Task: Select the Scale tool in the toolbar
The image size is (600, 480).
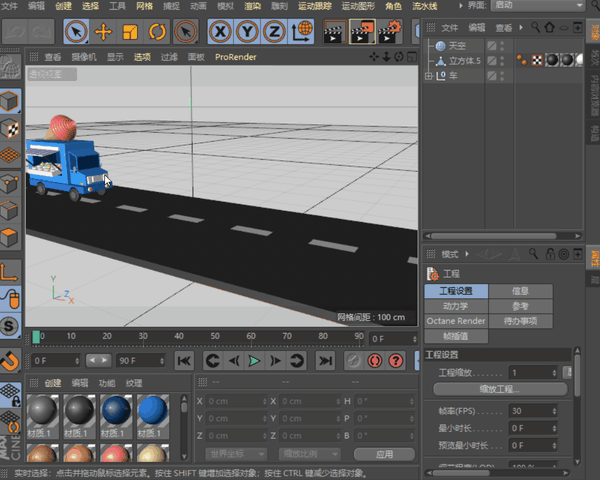Action: (x=129, y=32)
